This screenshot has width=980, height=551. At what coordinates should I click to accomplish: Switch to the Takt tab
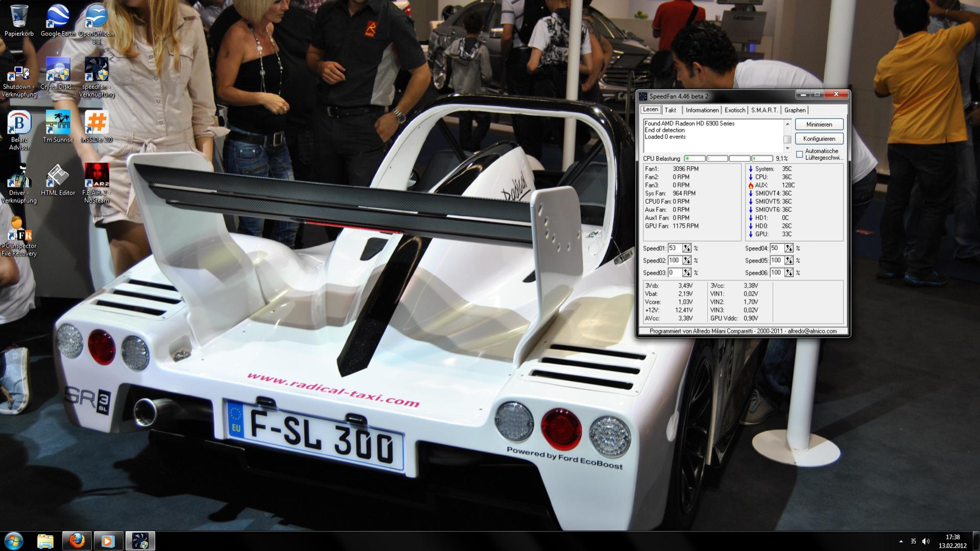pos(671,110)
